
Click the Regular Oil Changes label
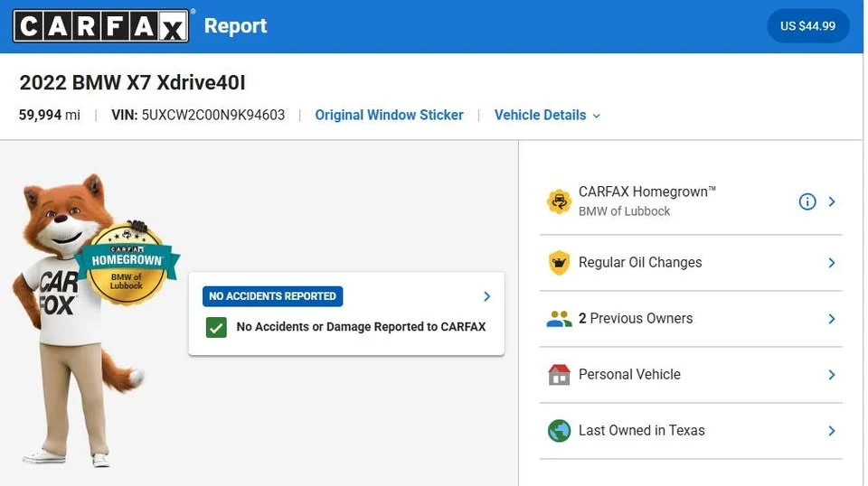tap(640, 263)
